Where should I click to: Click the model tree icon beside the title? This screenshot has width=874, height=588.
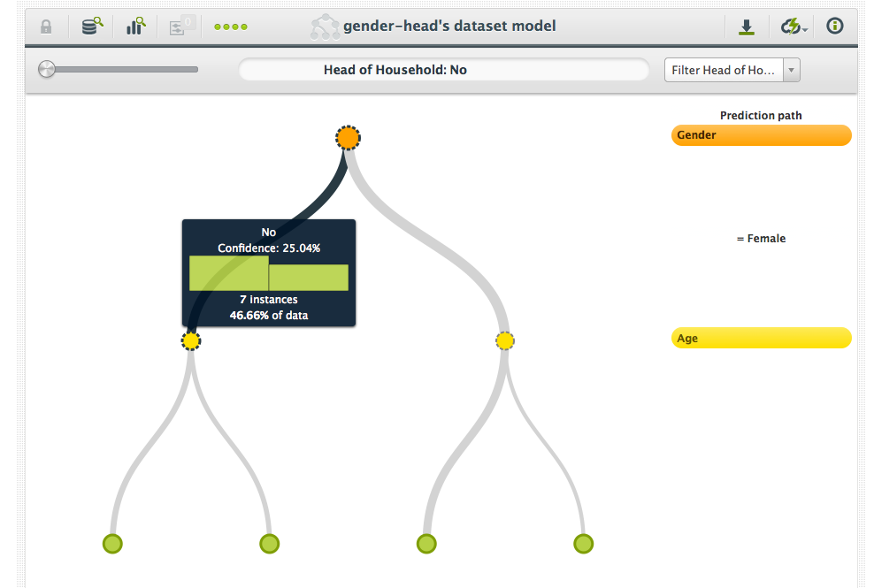coord(325,27)
